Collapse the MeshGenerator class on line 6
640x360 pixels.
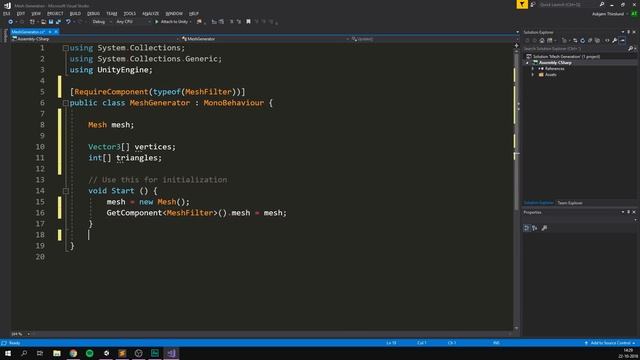[x=66, y=103]
